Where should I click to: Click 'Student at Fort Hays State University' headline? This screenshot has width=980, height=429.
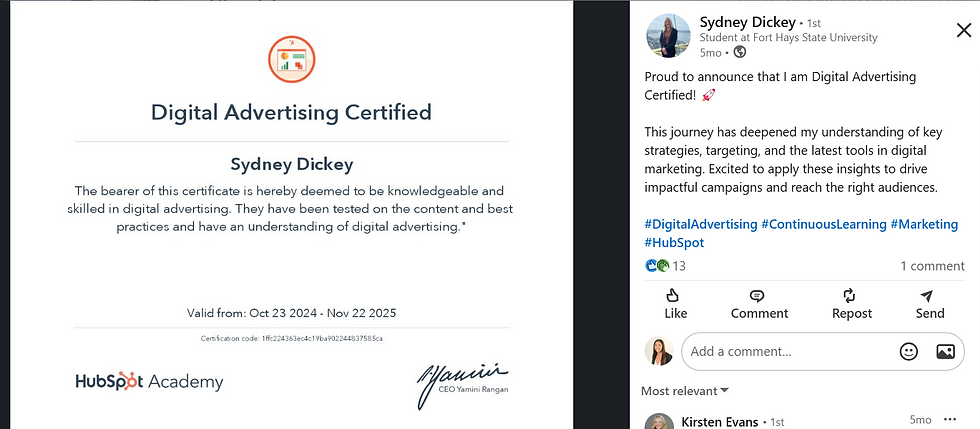point(788,38)
